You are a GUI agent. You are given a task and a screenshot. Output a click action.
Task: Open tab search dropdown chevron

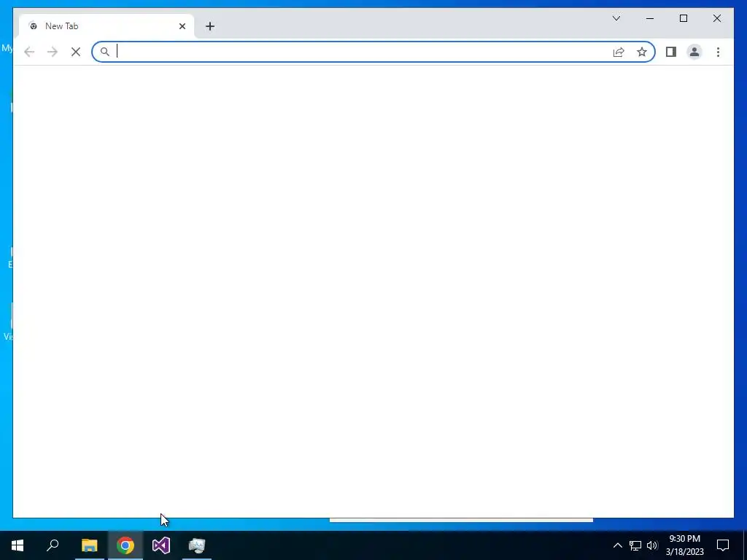[616, 18]
